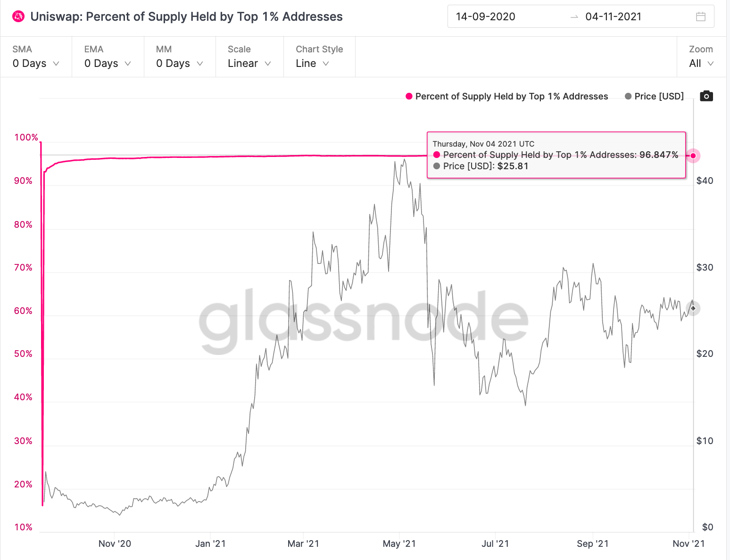Click the date range arrow icon

click(574, 17)
